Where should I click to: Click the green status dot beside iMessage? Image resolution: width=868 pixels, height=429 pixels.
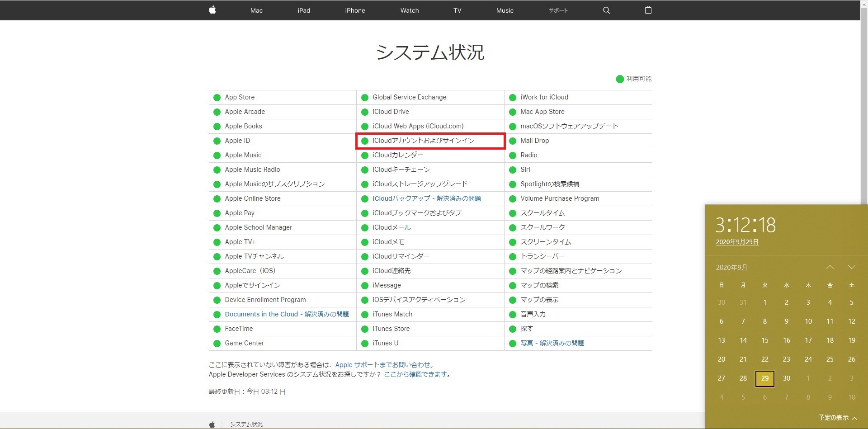coord(365,285)
